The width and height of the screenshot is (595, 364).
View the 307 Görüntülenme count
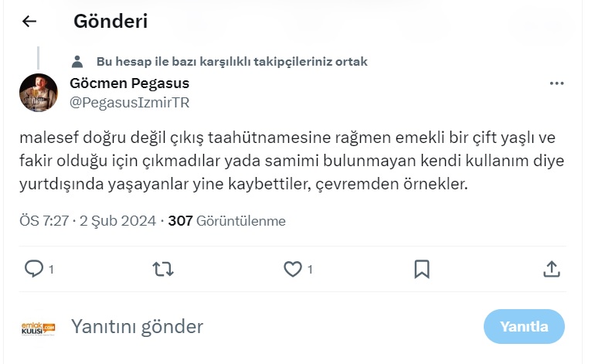pos(226,221)
